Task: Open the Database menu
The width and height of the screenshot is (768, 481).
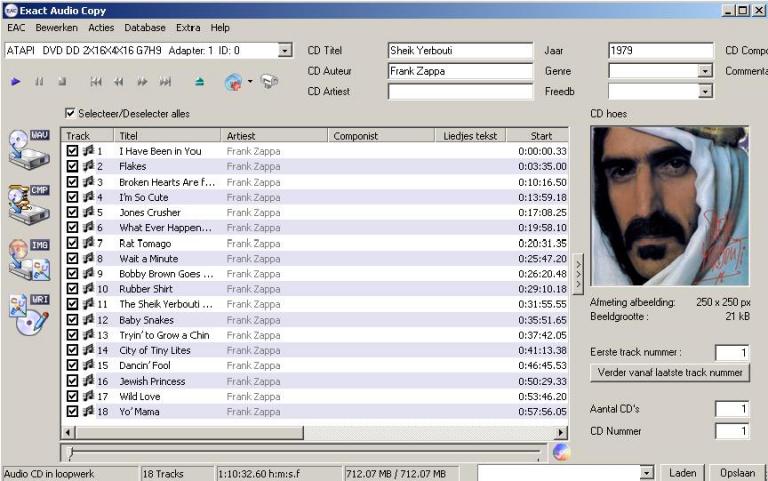Action: (145, 28)
